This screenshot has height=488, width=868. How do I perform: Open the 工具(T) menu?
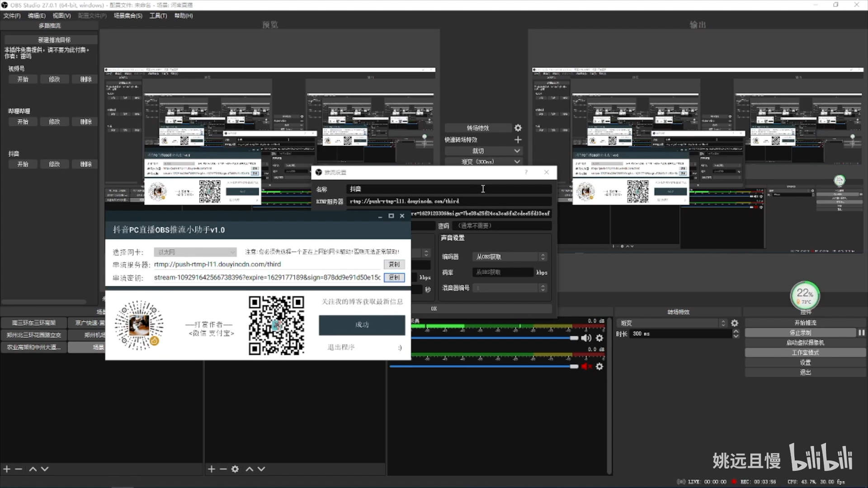click(158, 16)
